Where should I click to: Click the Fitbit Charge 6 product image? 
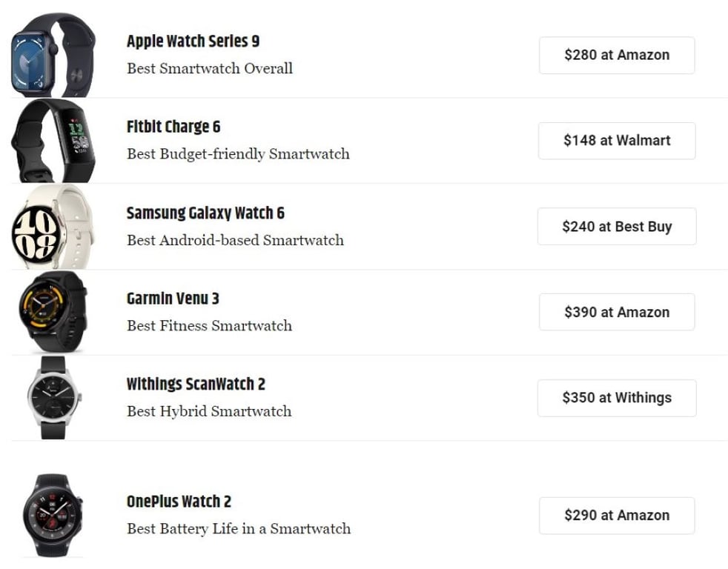(53, 141)
